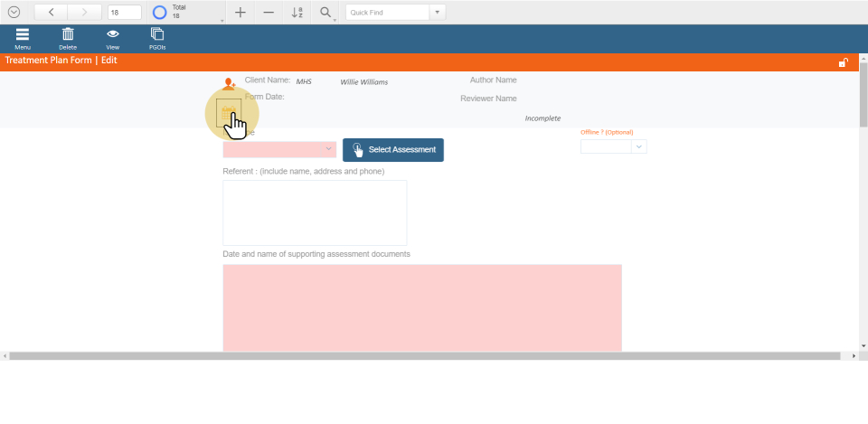Click the Total records circle indicator
868x424 pixels.
pos(160,13)
